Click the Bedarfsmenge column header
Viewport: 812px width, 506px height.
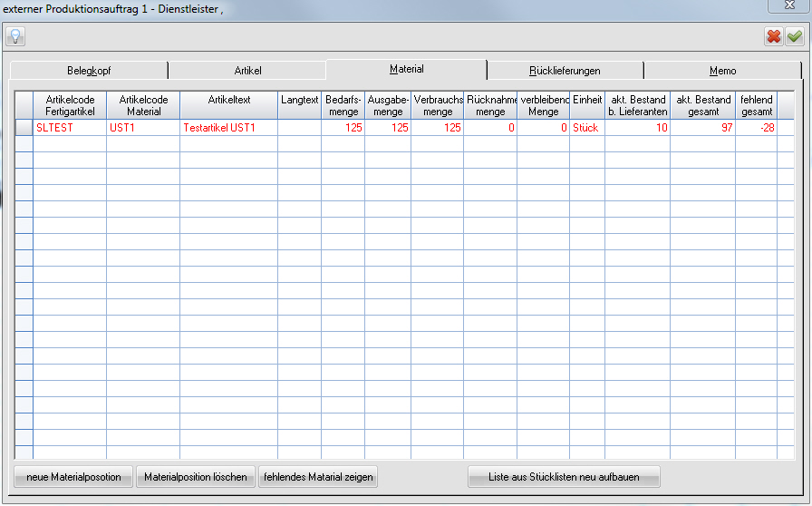pyautogui.click(x=343, y=105)
